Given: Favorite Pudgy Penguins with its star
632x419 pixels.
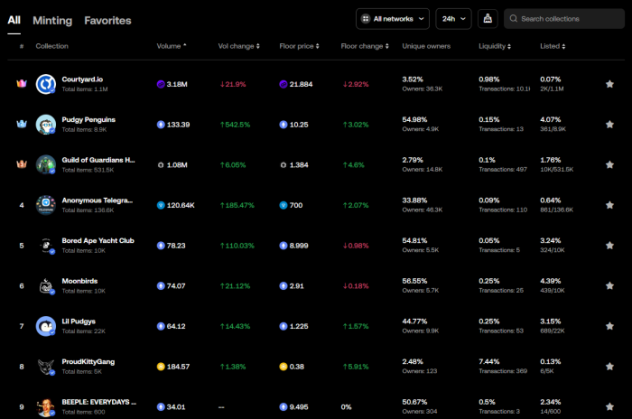Looking at the screenshot, I should pos(609,124).
